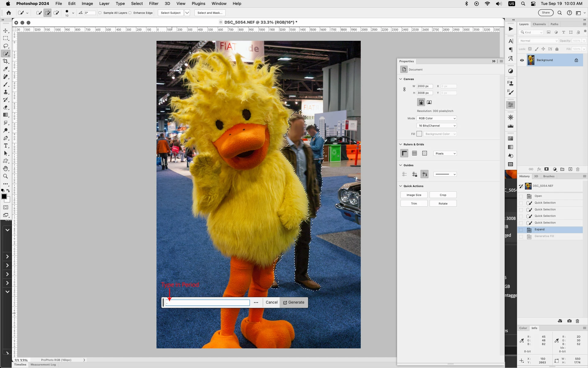Viewport: 588px width, 368px height.
Task: Switch to the Channels tab
Action: (x=539, y=24)
